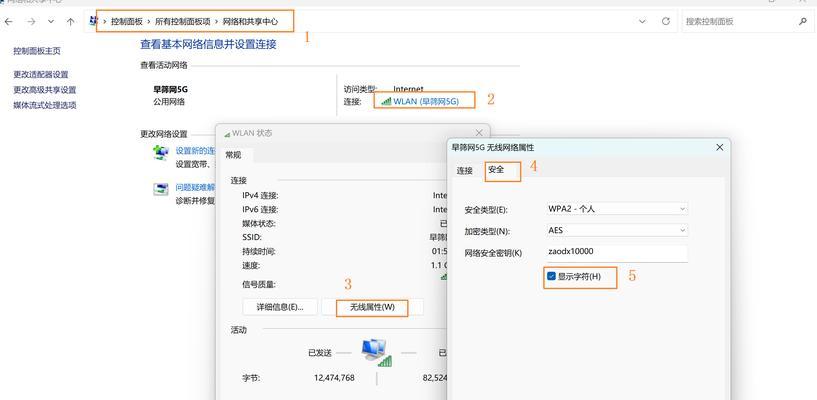Close the WLAN 状态 dialog
This screenshot has height=400, width=817.
pos(479,133)
